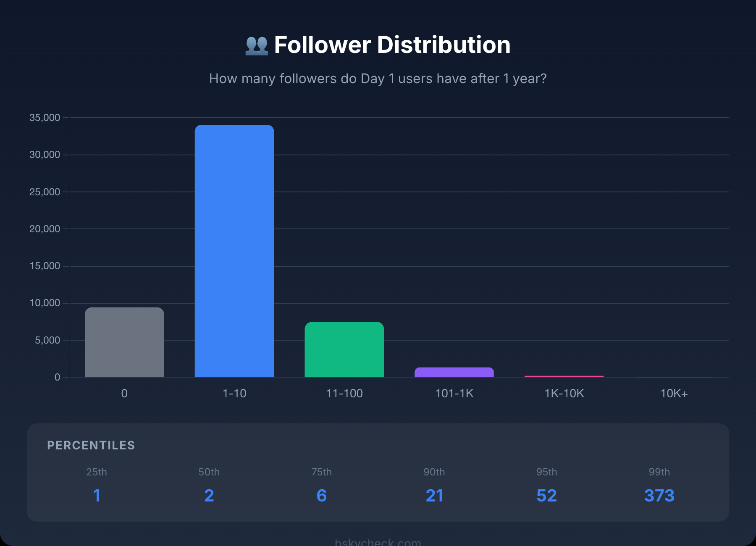Click the subtitle about Day 1 users

(378, 79)
